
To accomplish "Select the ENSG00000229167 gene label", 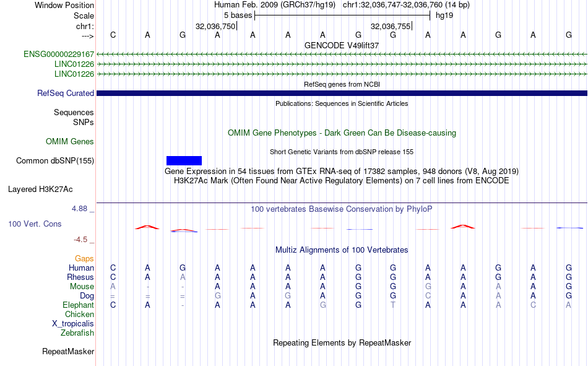I will pos(59,54).
